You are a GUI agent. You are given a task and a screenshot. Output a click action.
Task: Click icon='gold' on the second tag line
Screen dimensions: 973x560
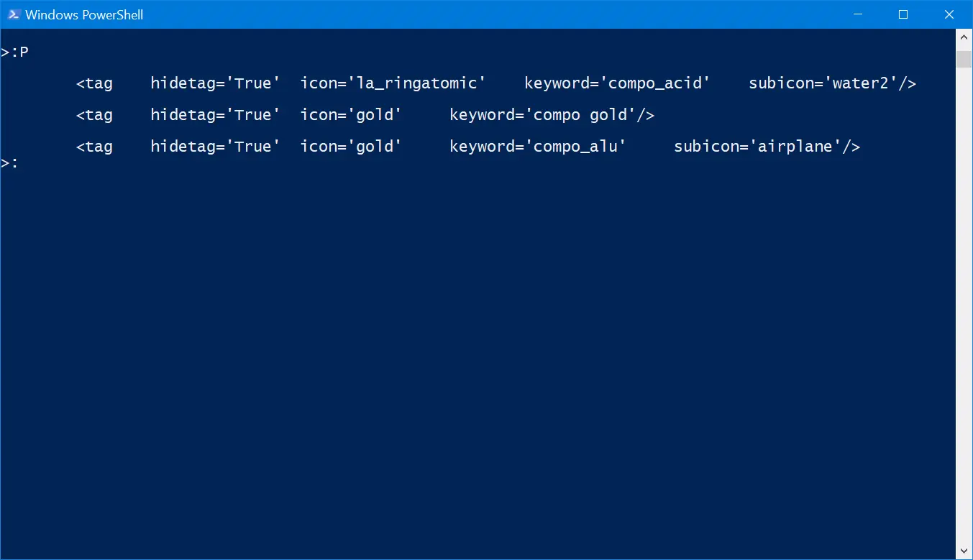point(351,115)
